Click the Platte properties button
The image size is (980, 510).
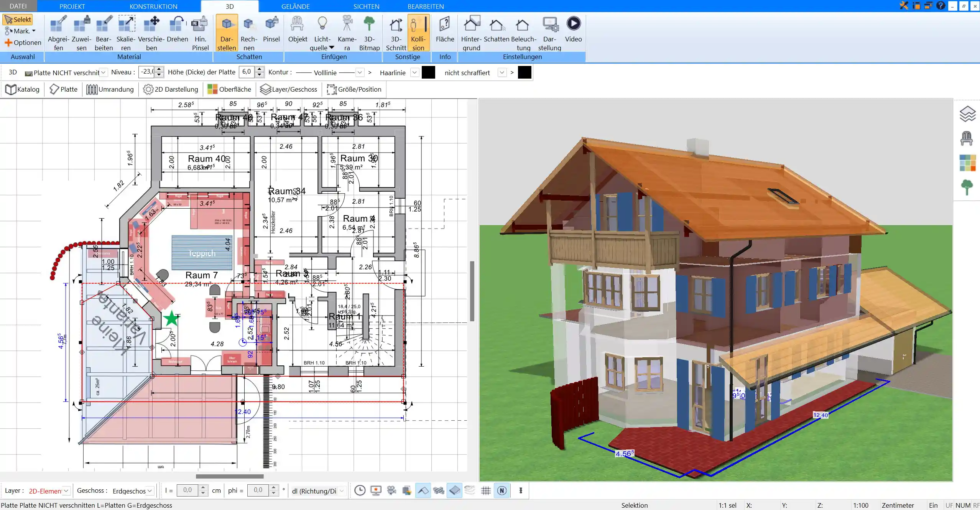point(64,89)
